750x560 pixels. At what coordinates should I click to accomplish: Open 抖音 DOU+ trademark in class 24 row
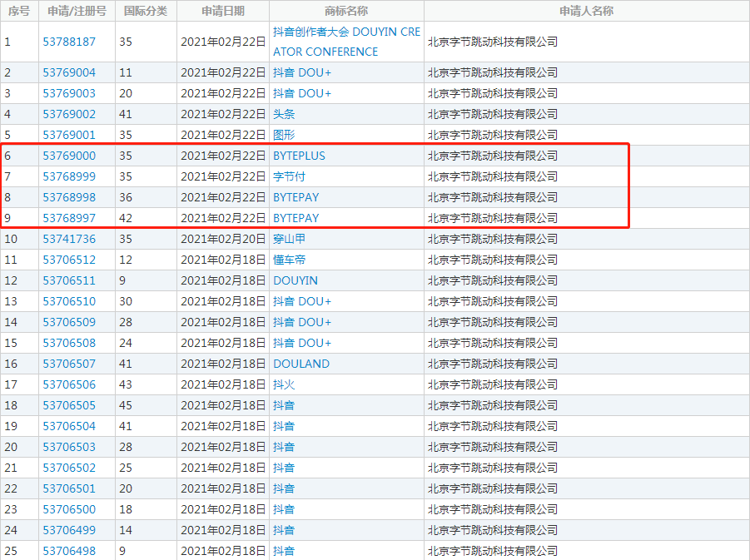pyautogui.click(x=302, y=343)
